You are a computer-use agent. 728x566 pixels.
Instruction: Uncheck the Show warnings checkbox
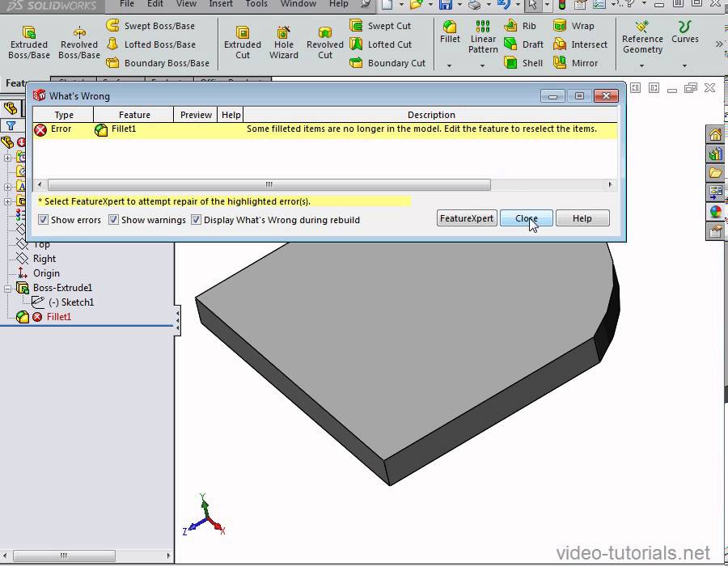point(113,219)
